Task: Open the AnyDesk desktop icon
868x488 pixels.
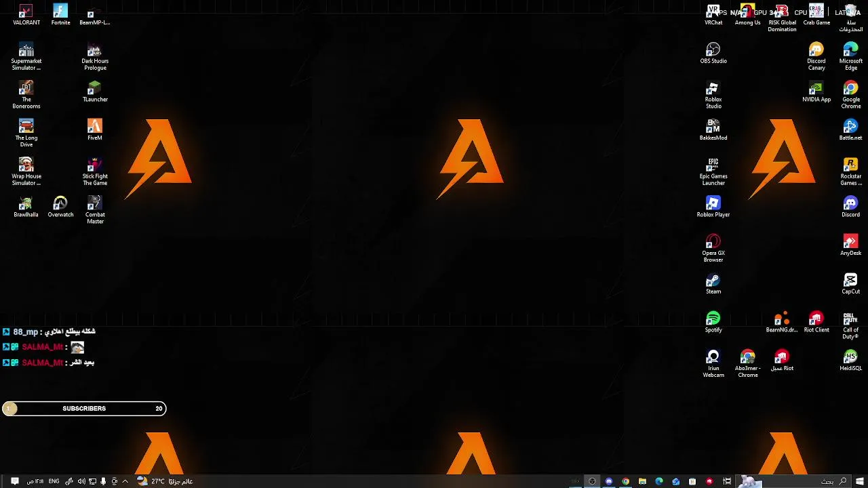Action: click(x=851, y=245)
